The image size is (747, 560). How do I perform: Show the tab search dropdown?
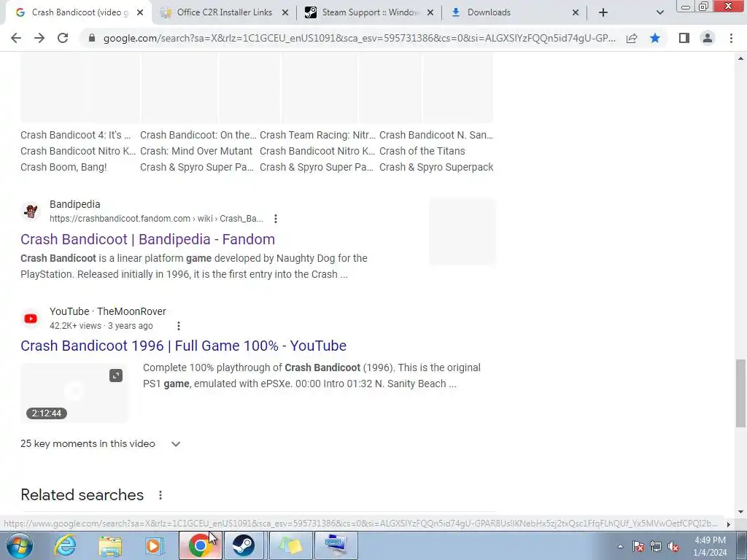659,12
